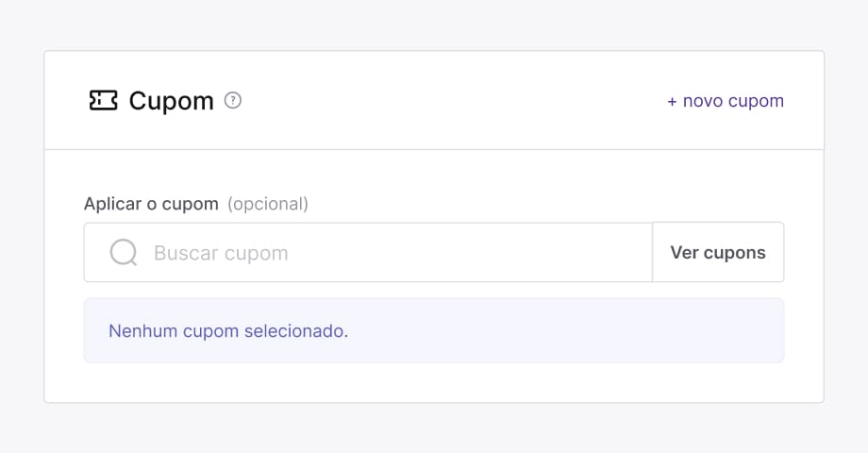
Task: Open the help tooltip question mark icon
Action: click(233, 100)
